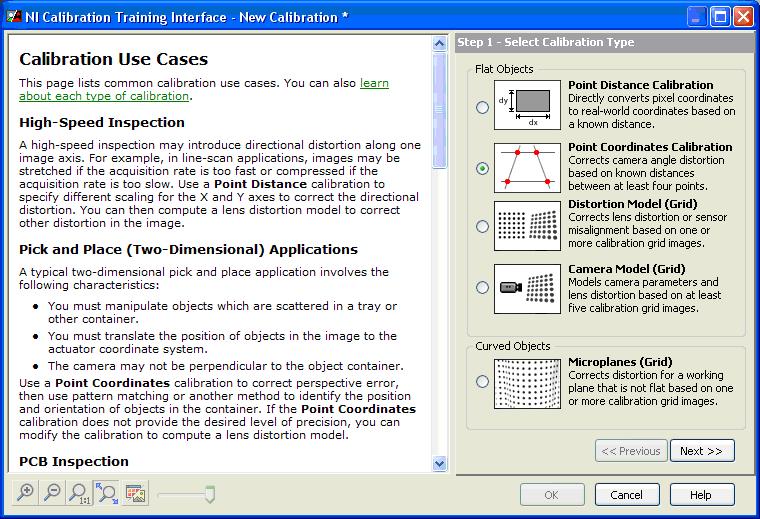This screenshot has height=519, width=760.
Task: Set zoom to 1:1 with magnifier icon
Action: (x=79, y=493)
